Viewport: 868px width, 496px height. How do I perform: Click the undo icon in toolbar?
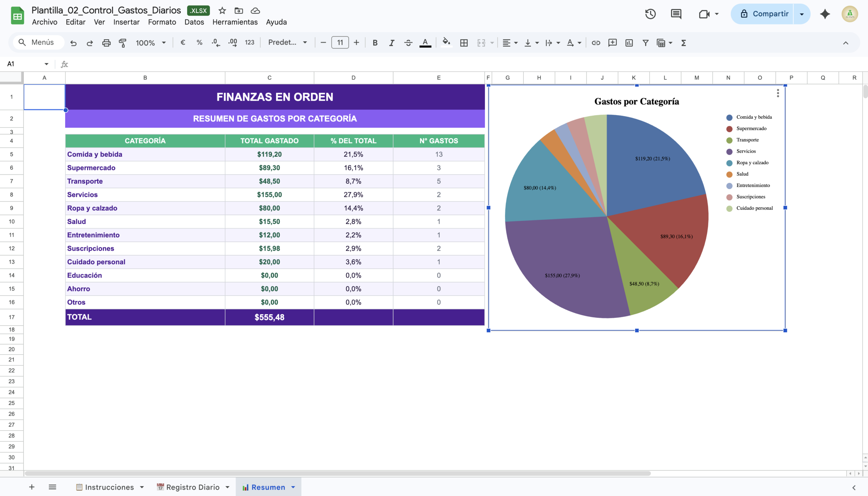point(73,43)
